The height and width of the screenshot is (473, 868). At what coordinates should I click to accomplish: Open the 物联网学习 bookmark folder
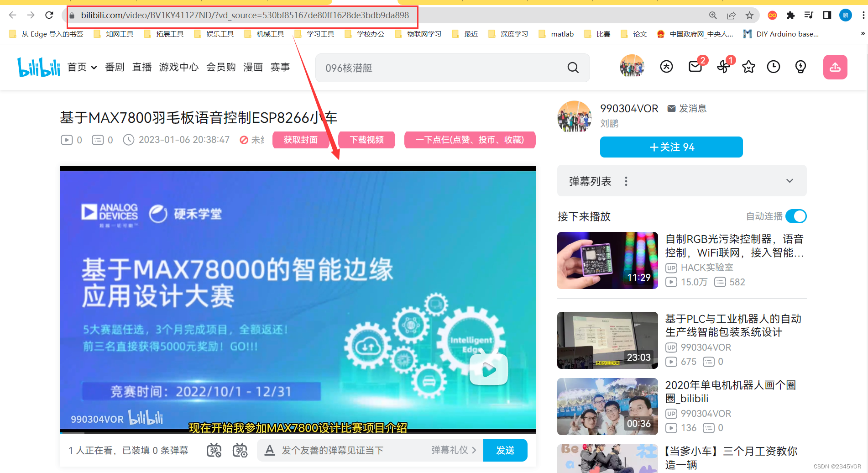418,34
